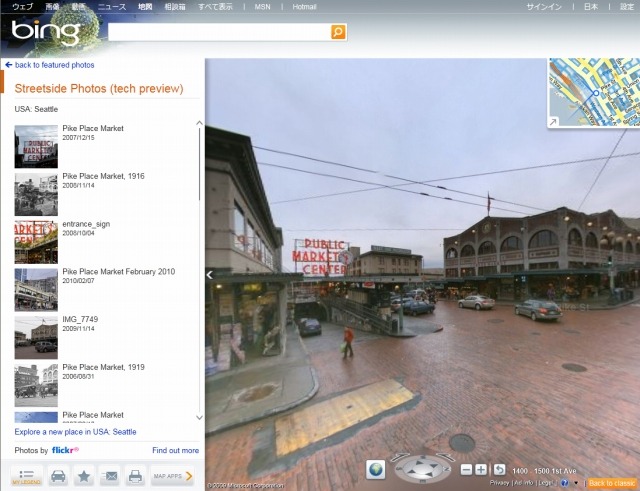Image resolution: width=640 pixels, height=491 pixels.
Task: Click the Privacy footer link
Action: [499, 483]
